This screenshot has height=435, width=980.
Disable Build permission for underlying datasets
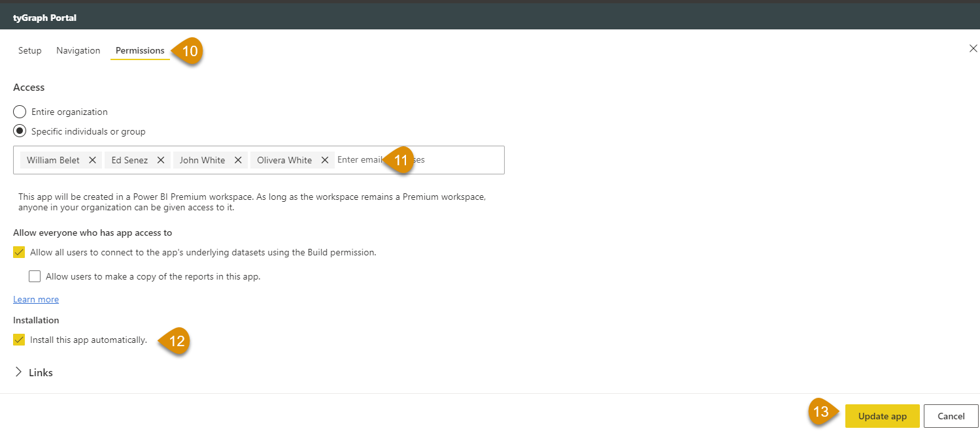point(18,251)
